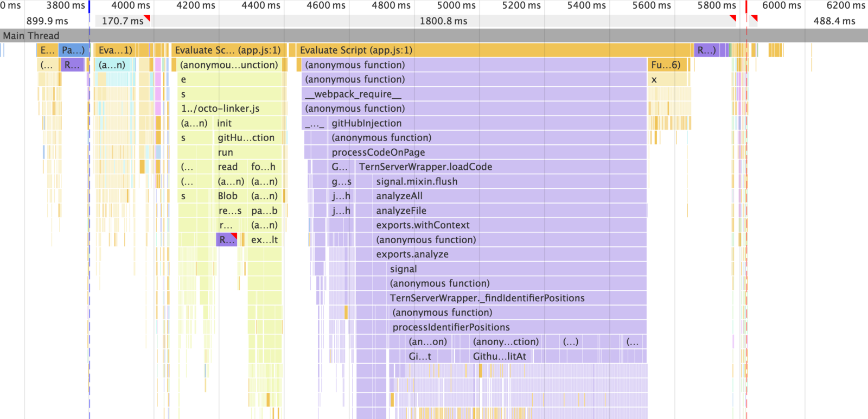Select the 'read' call frame

pos(230,167)
